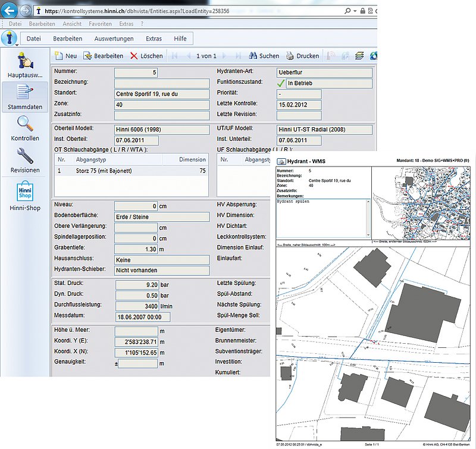The image size is (476, 449).
Task: Open the Hinni-Shop in the sidebar
Action: 25,196
